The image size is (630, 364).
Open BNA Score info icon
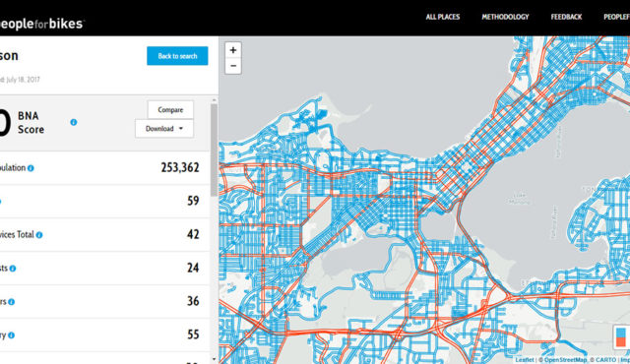tap(74, 122)
